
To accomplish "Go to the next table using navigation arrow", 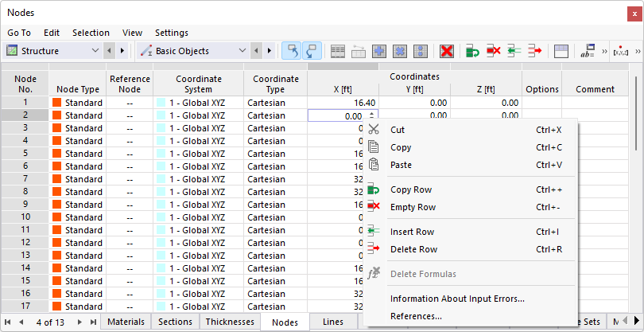I will click(x=80, y=322).
